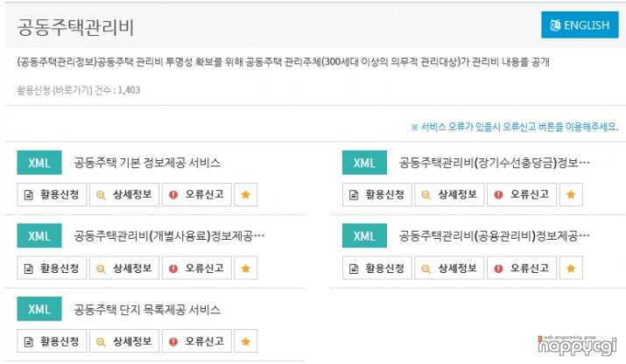Click XML badge for 장기수선충당금 service
Image resolution: width=626 pixels, height=364 pixels.
coord(364,163)
